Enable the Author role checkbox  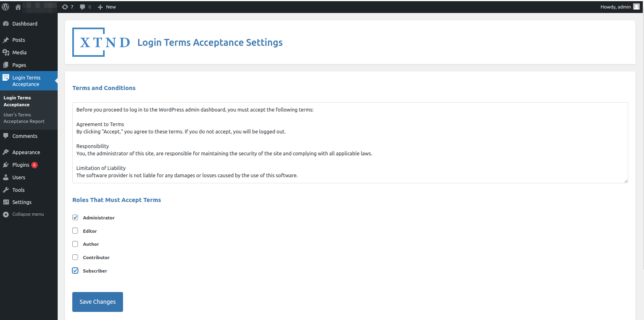click(x=75, y=244)
